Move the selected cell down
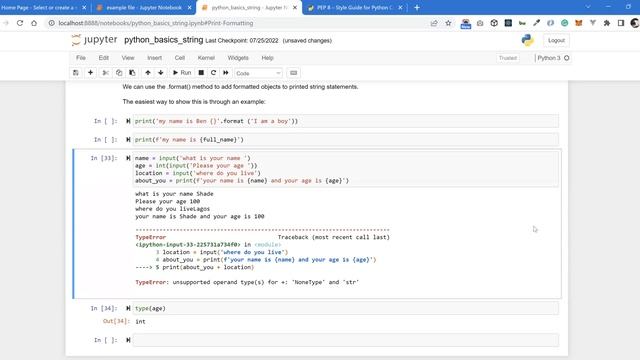640x360 pixels. tap(161, 73)
